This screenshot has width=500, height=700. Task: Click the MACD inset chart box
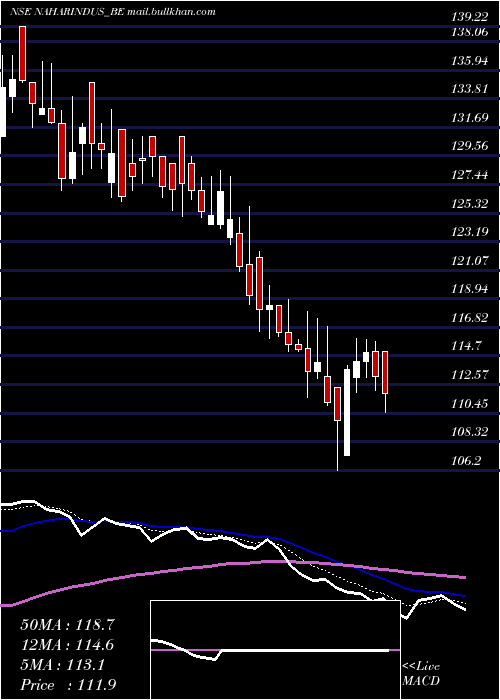[x=275, y=650]
